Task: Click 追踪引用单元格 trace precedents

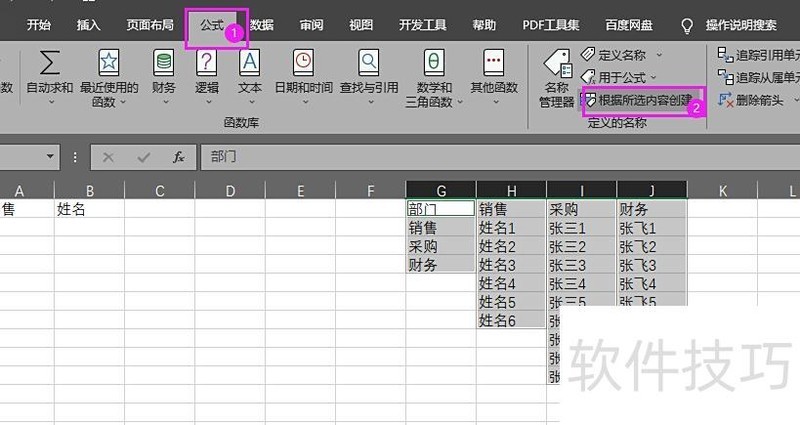Action: click(758, 55)
